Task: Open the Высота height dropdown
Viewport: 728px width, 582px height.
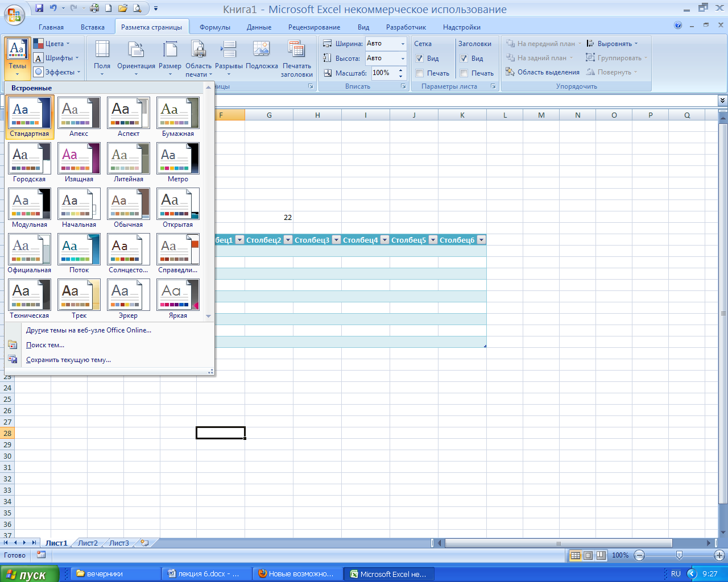Action: 403,59
